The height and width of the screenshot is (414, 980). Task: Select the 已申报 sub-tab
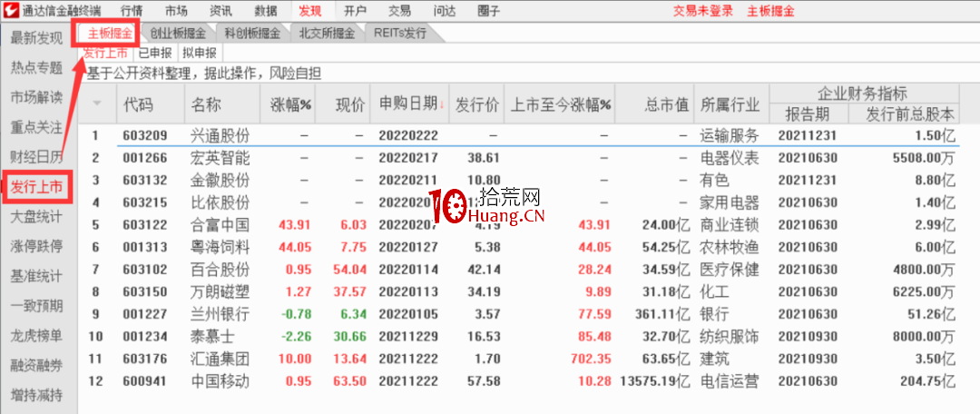click(156, 54)
